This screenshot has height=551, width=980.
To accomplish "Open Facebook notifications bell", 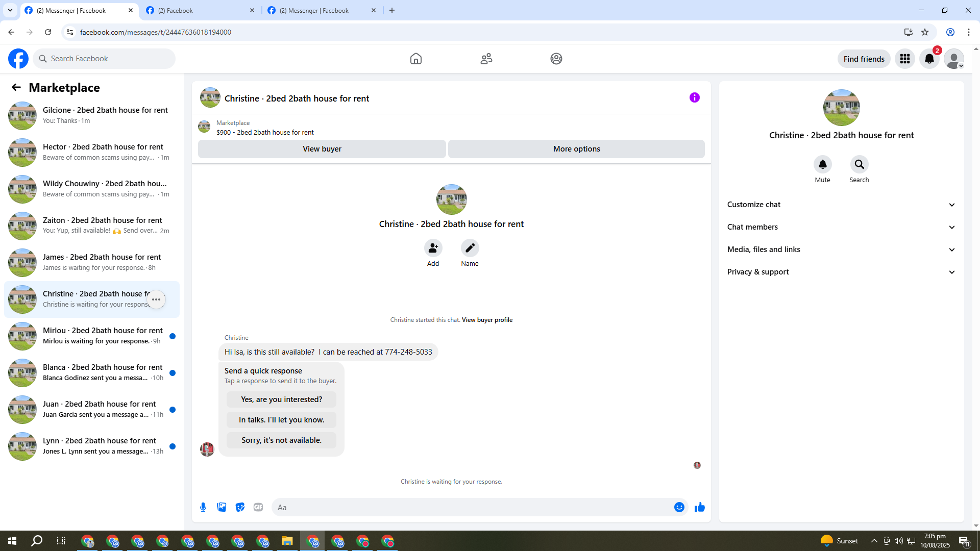I will [x=929, y=59].
